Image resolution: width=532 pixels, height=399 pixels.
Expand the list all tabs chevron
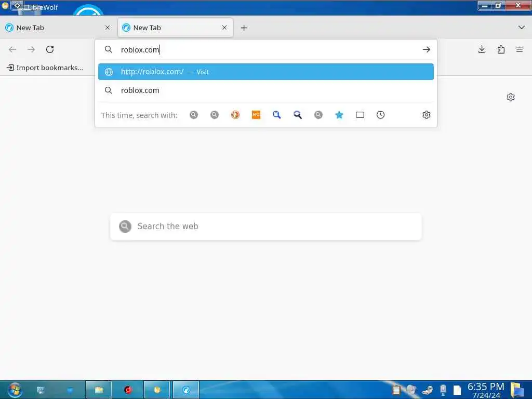(x=522, y=28)
